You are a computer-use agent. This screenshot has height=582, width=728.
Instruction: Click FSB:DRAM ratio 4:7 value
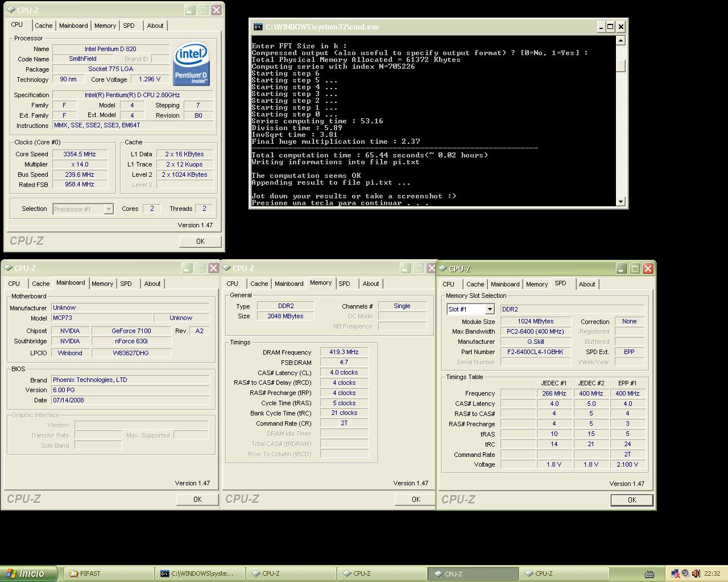[x=344, y=363]
